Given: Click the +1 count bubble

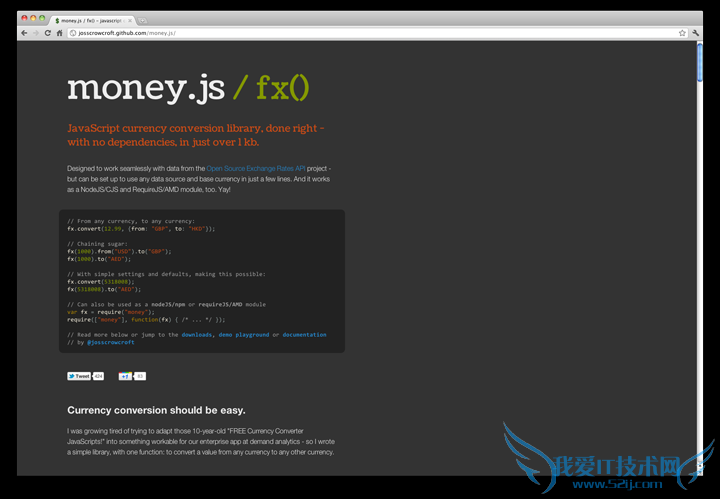Looking at the screenshot, I should pyautogui.click(x=140, y=376).
